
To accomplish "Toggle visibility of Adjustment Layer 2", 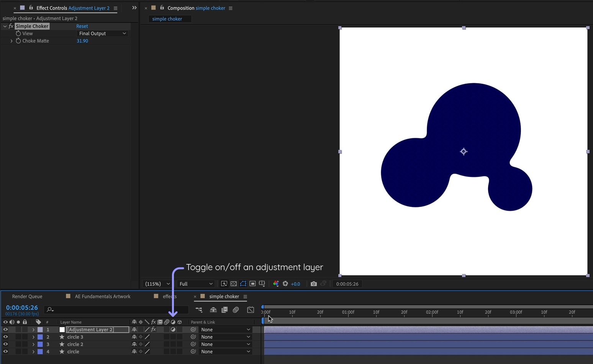I will point(5,330).
